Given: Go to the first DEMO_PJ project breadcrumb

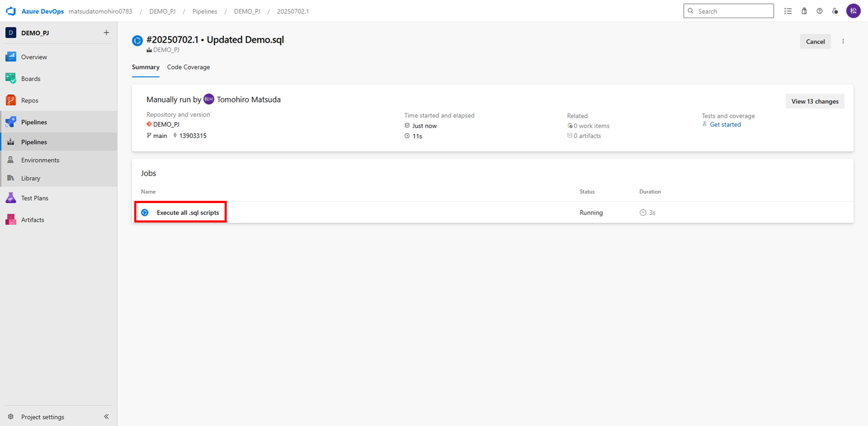Looking at the screenshot, I should click(162, 11).
